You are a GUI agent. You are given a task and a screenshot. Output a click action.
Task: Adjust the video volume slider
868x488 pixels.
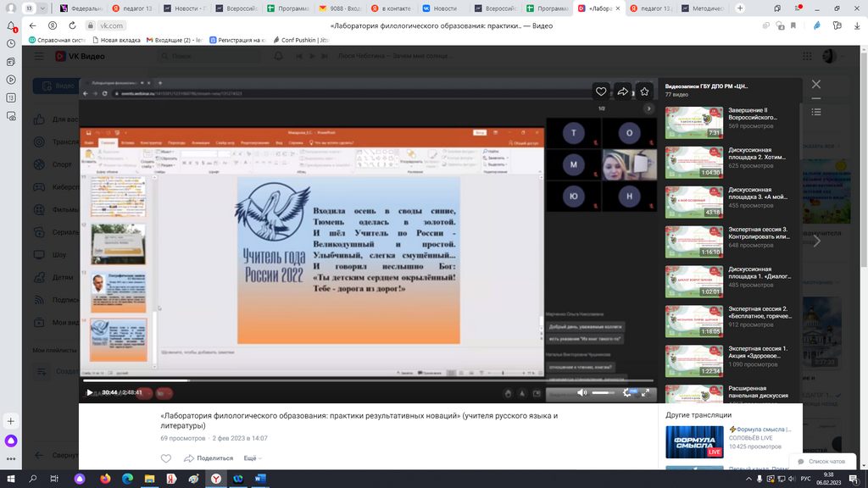[603, 392]
